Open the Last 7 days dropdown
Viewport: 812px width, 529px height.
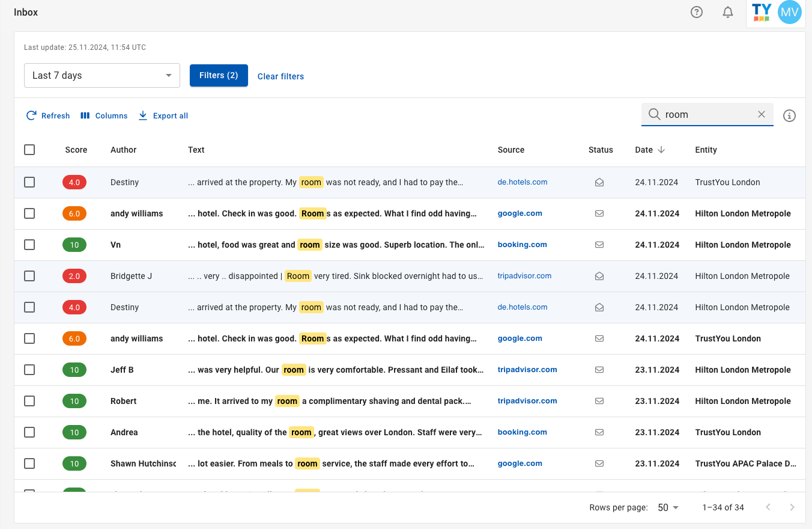tap(102, 75)
